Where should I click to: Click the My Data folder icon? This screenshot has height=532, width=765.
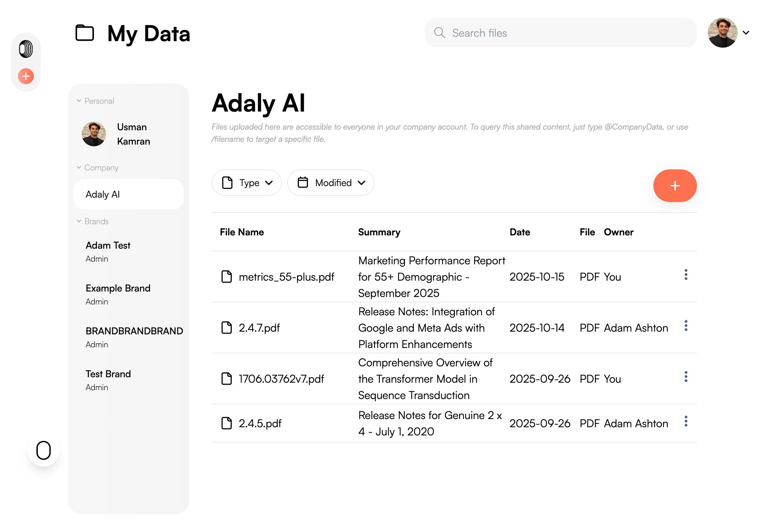[85, 33]
